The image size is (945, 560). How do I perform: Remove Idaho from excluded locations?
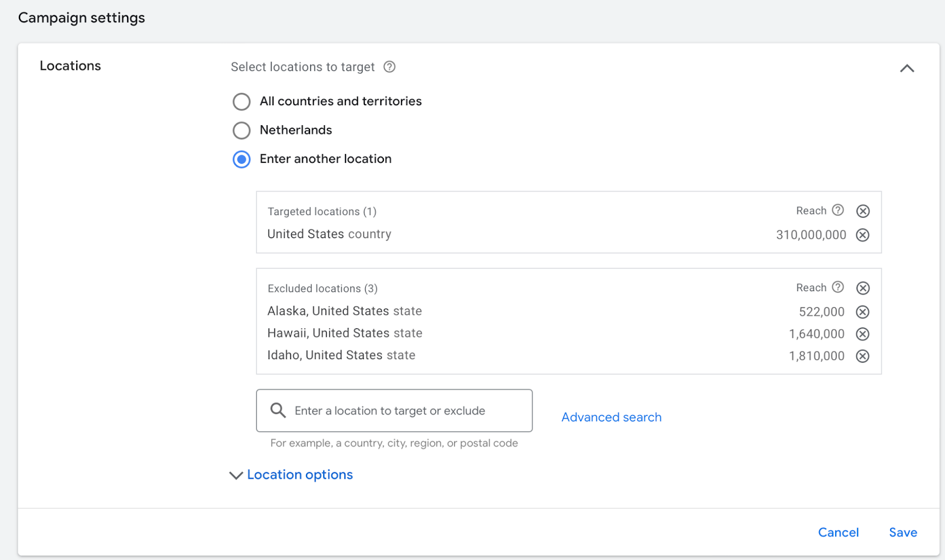[x=863, y=356]
